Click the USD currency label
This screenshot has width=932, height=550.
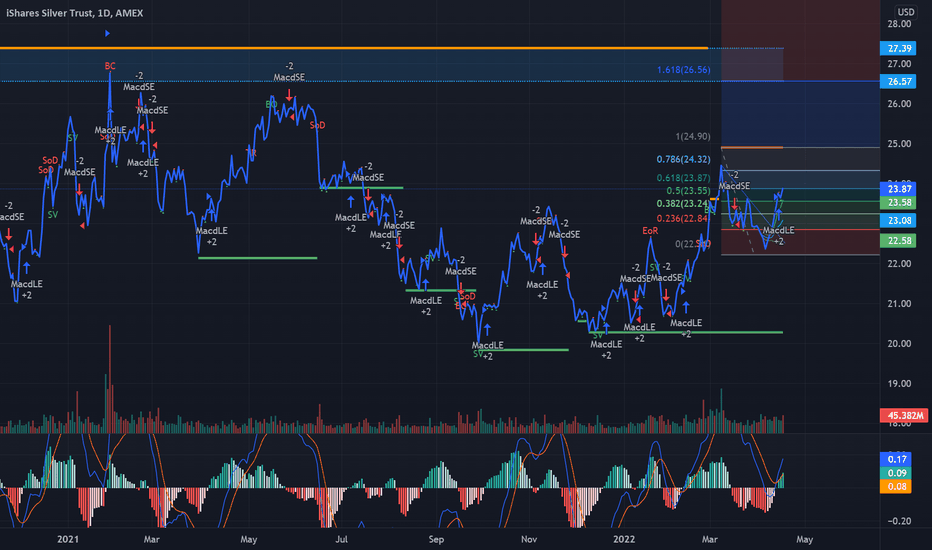click(906, 12)
